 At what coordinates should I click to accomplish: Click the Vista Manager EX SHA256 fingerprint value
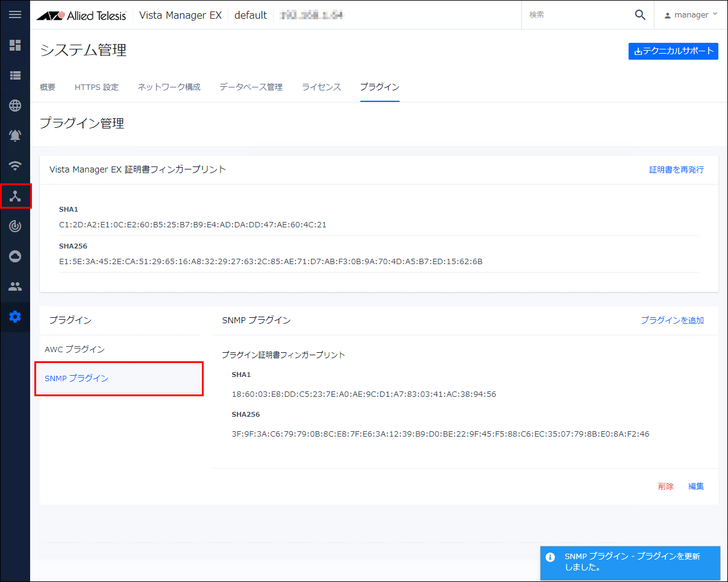point(271,261)
